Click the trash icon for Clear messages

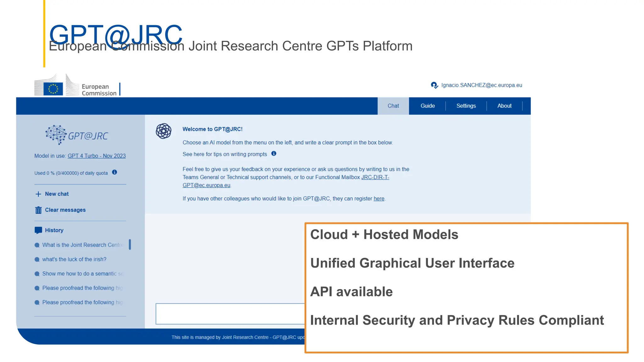pyautogui.click(x=38, y=210)
